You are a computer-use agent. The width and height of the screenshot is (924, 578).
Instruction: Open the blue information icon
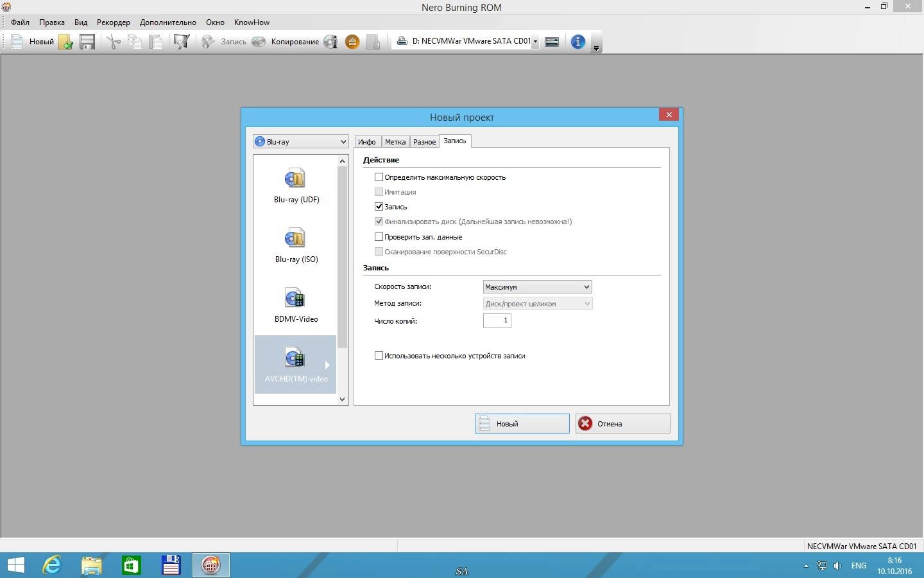pyautogui.click(x=578, y=42)
